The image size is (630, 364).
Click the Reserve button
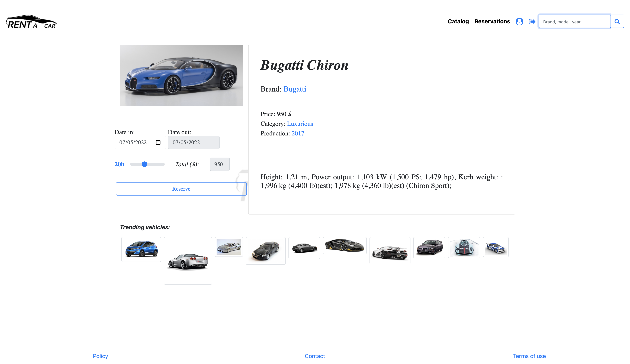point(181,189)
